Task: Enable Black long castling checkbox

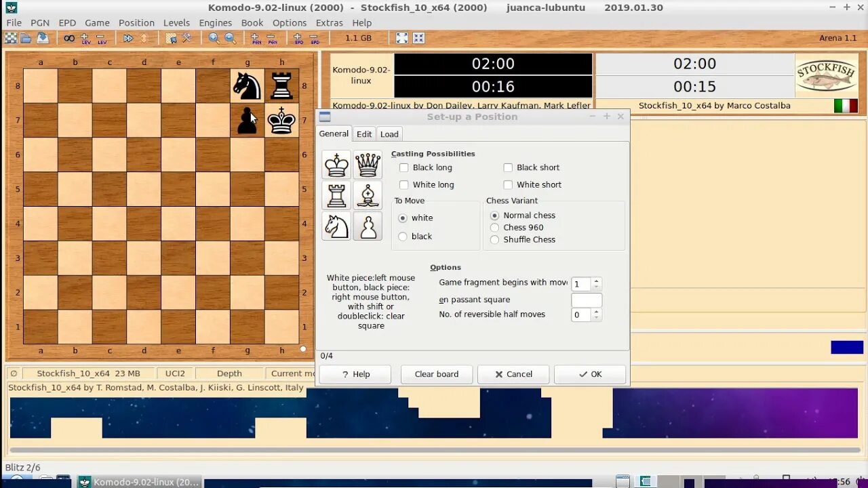Action: coord(404,167)
